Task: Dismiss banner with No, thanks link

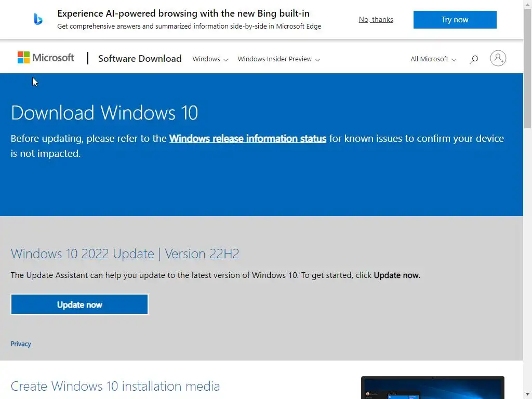Action: tap(376, 19)
